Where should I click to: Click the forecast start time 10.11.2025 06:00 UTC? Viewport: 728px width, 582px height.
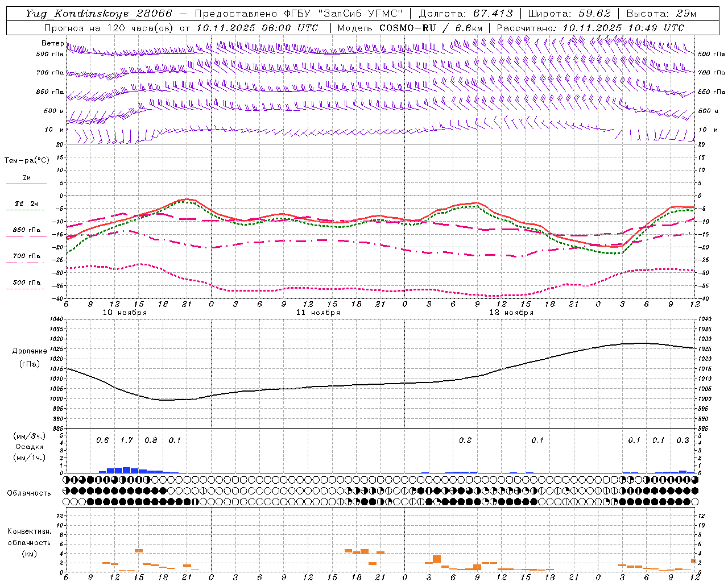tap(257, 28)
